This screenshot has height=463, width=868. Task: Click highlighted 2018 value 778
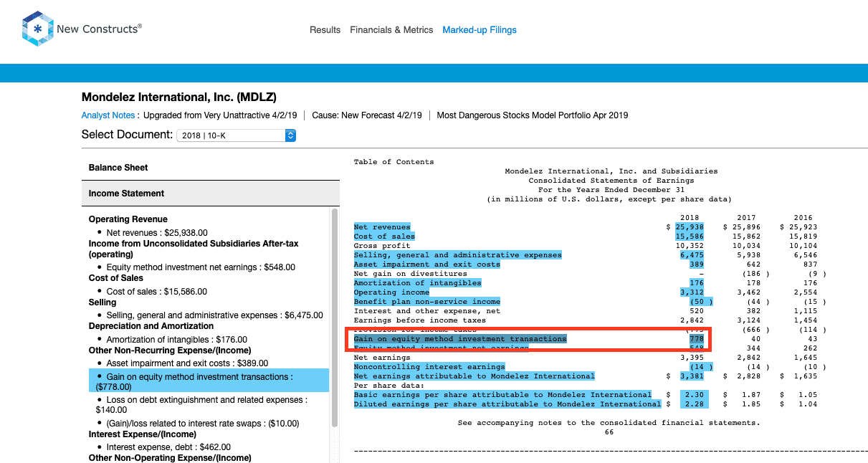[x=696, y=339]
